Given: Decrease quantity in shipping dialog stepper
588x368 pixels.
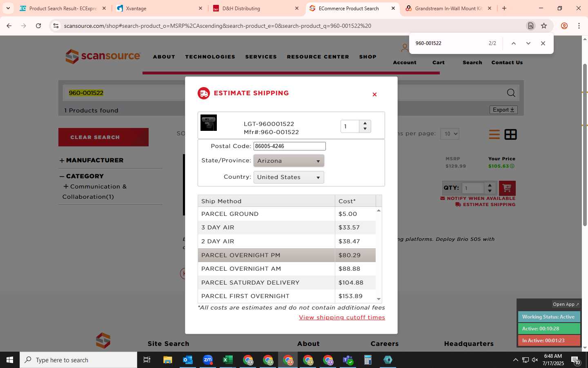Looking at the screenshot, I should 365,129.
